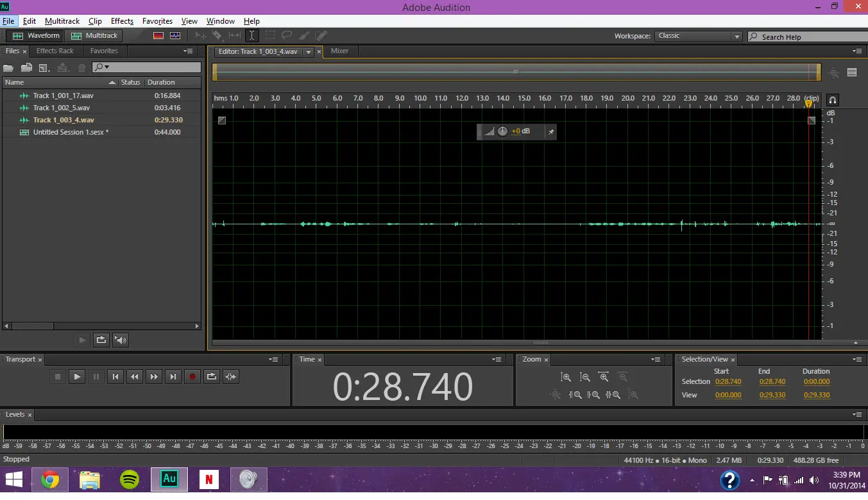Select the Marquee Selection tool
Image resolution: width=868 pixels, height=500 pixels.
270,36
